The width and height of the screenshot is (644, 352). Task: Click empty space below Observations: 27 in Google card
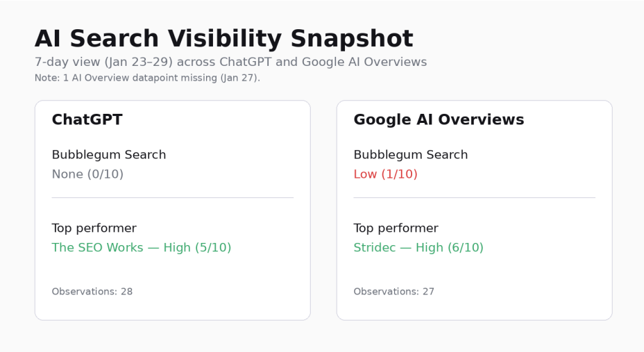coord(474,308)
